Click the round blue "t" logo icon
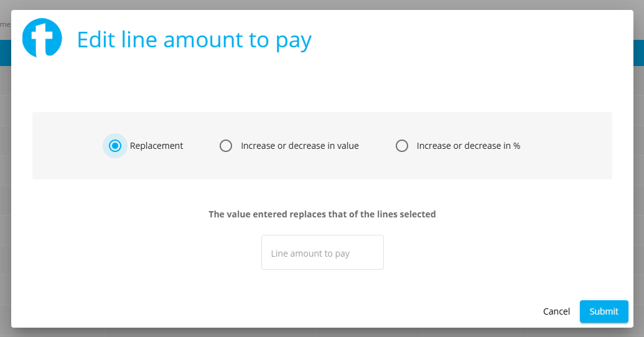The image size is (644, 337). tap(42, 38)
